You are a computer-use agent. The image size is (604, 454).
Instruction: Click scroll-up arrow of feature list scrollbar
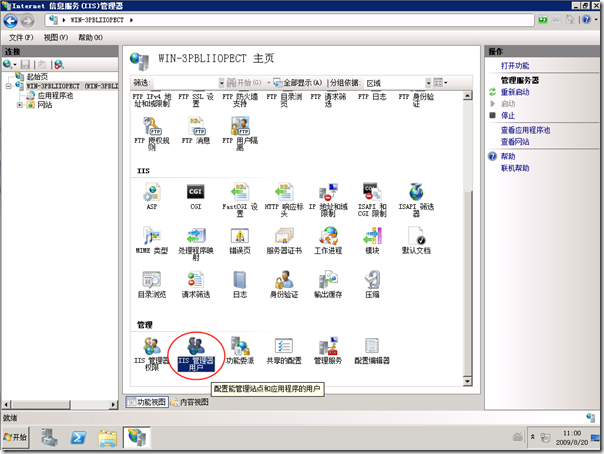(467, 95)
